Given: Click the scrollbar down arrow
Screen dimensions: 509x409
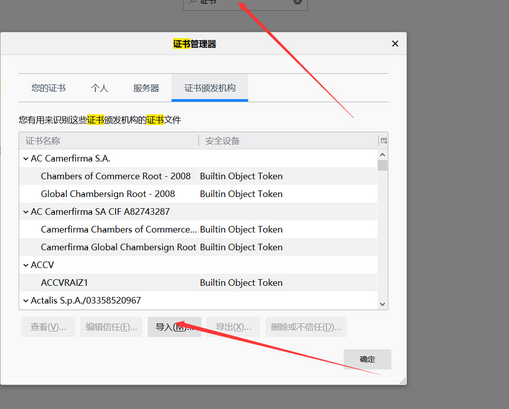Looking at the screenshot, I should 382,304.
